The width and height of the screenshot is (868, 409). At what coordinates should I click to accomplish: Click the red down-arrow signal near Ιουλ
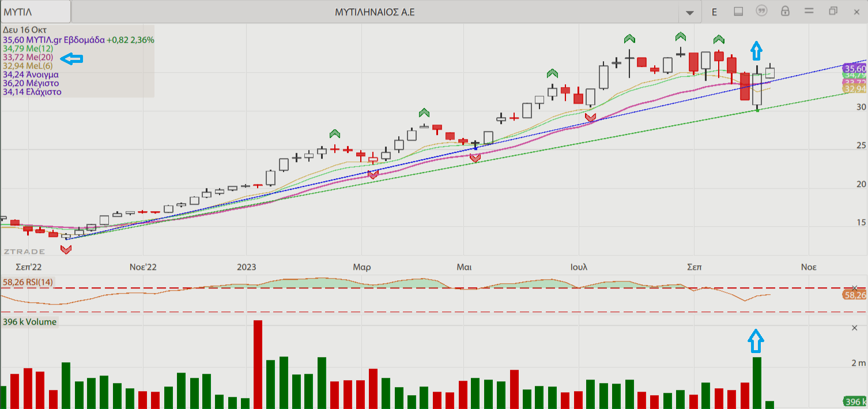pyautogui.click(x=590, y=117)
